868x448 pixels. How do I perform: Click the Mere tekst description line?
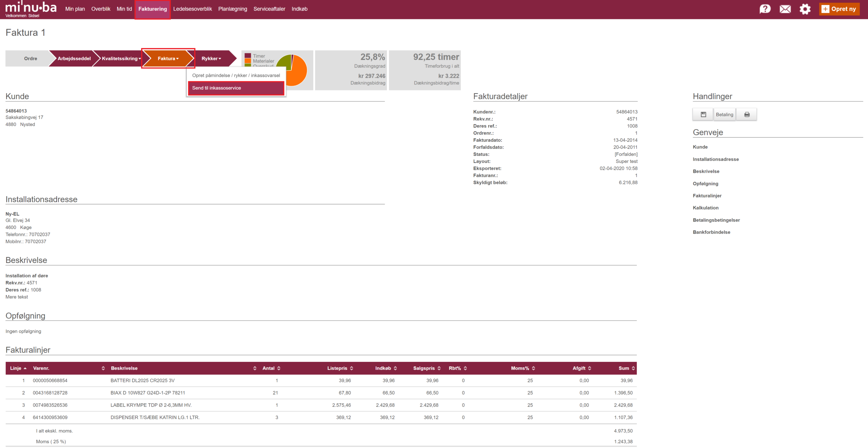click(x=17, y=297)
